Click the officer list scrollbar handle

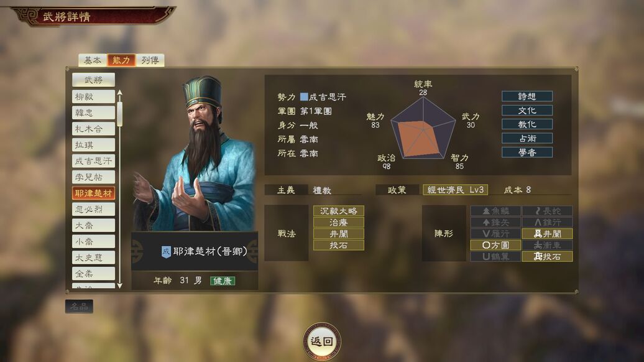click(x=119, y=114)
